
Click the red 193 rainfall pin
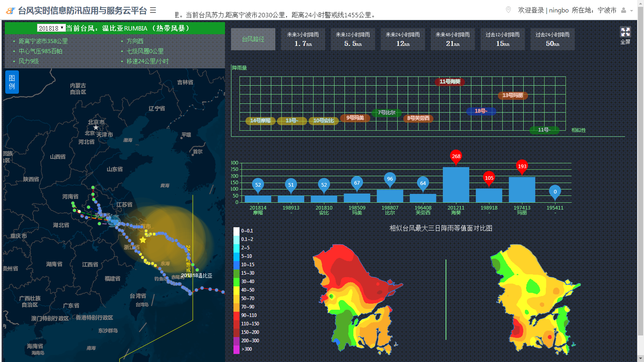(x=522, y=167)
